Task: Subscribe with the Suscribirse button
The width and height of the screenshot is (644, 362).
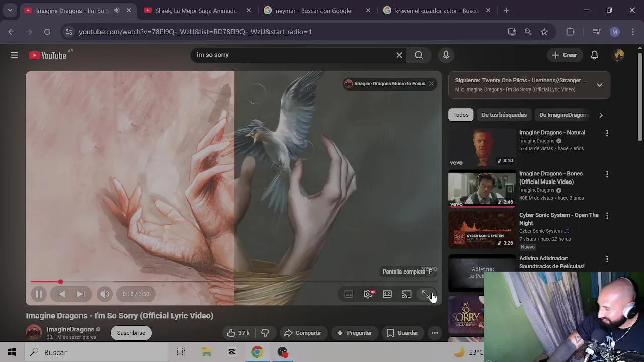Action: pos(131,333)
